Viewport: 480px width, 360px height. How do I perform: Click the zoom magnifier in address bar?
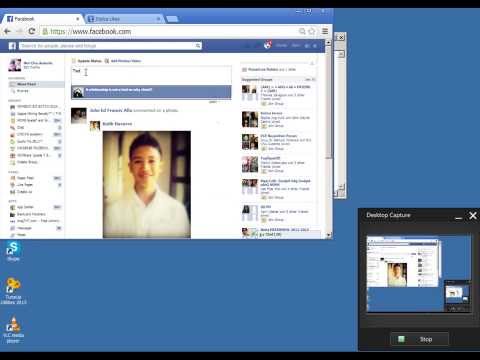302,31
